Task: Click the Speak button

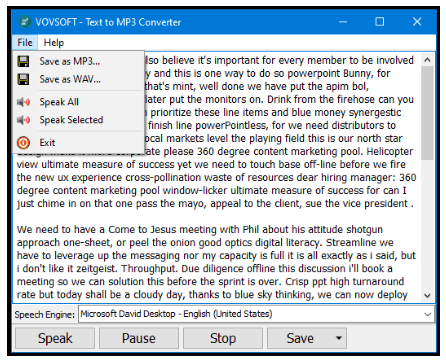Action: pos(55,338)
